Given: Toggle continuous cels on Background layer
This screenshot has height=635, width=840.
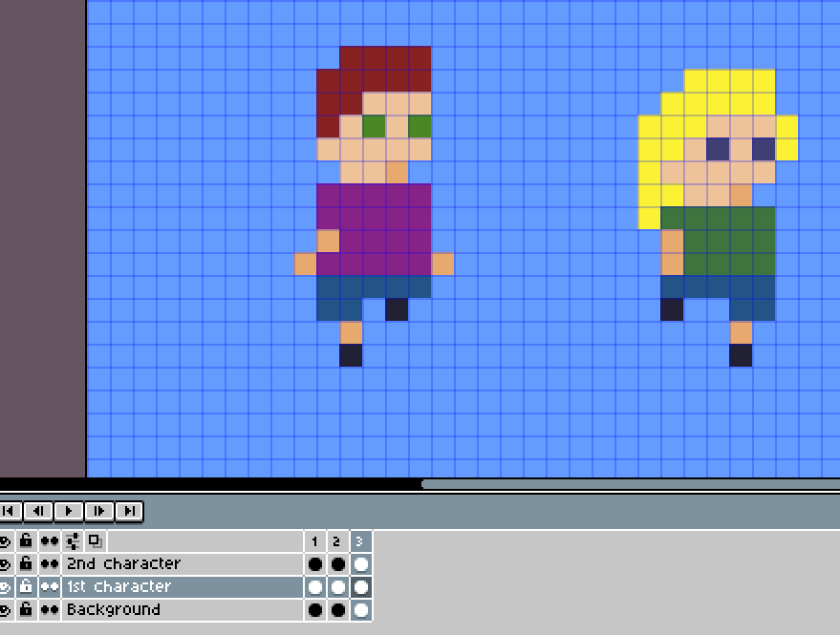Looking at the screenshot, I should (50, 610).
